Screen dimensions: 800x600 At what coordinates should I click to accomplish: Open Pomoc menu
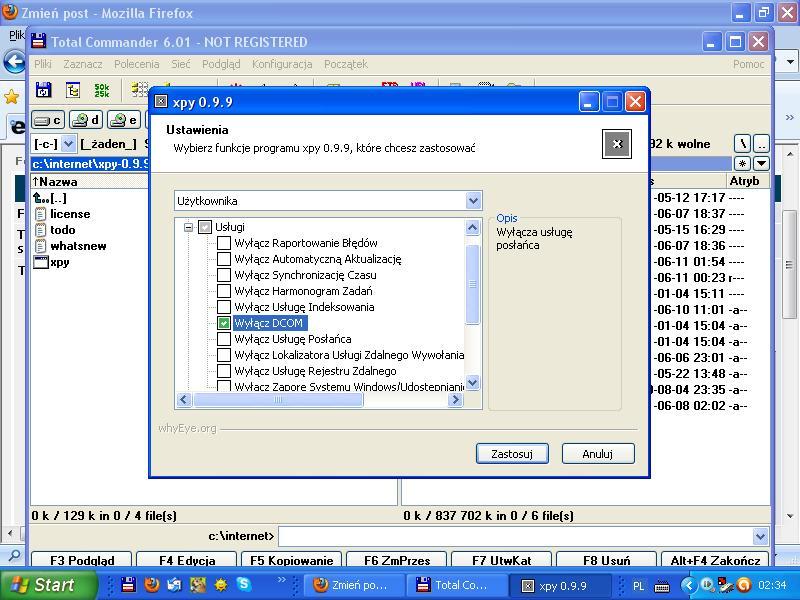point(748,64)
